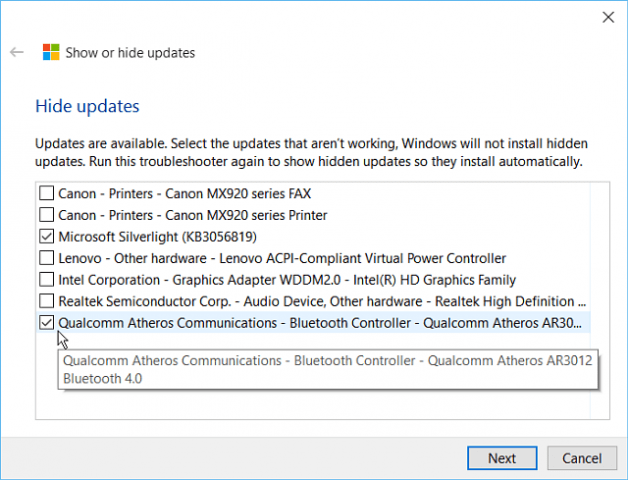Image resolution: width=628 pixels, height=480 pixels.
Task: Close the Show or hide updates window
Action: [608, 17]
